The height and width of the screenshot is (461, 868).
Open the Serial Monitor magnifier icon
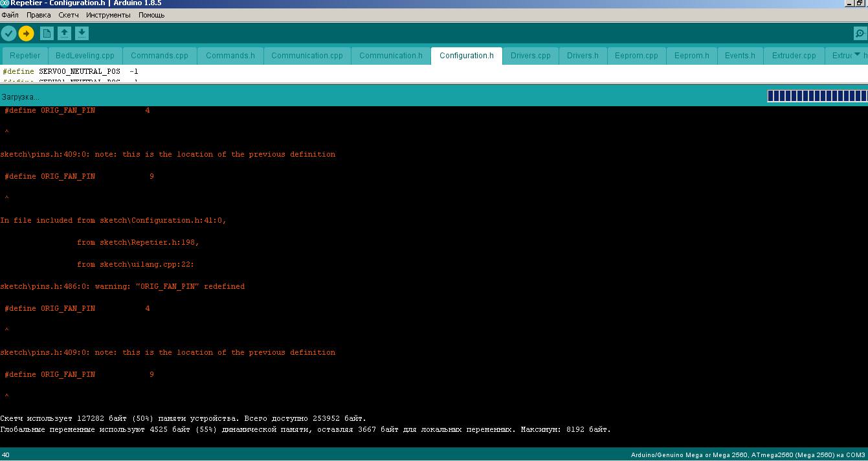pos(860,34)
